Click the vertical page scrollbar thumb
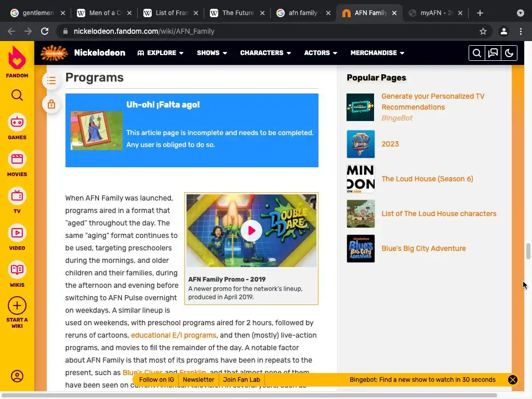Screen dimensions: 532x399 (528, 251)
